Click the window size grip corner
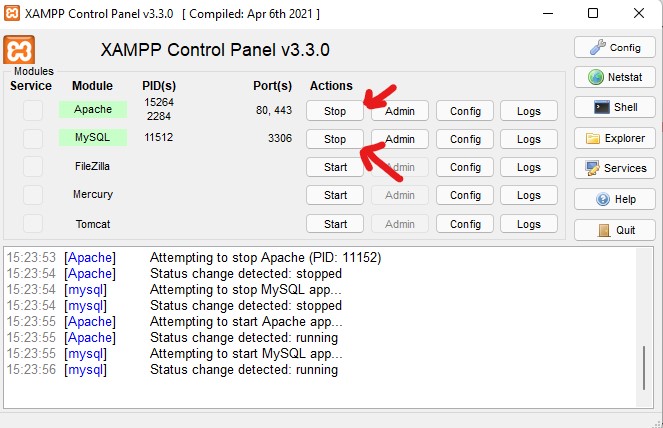 click(657, 423)
